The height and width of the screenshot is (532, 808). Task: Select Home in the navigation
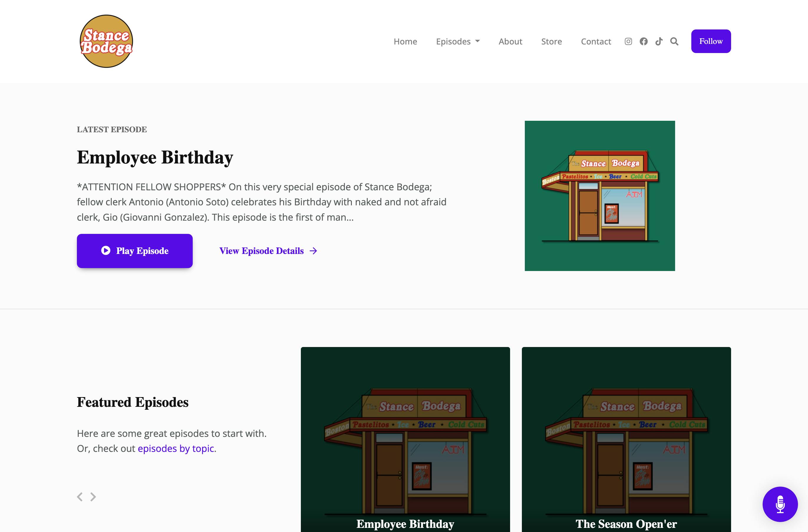[405, 41]
